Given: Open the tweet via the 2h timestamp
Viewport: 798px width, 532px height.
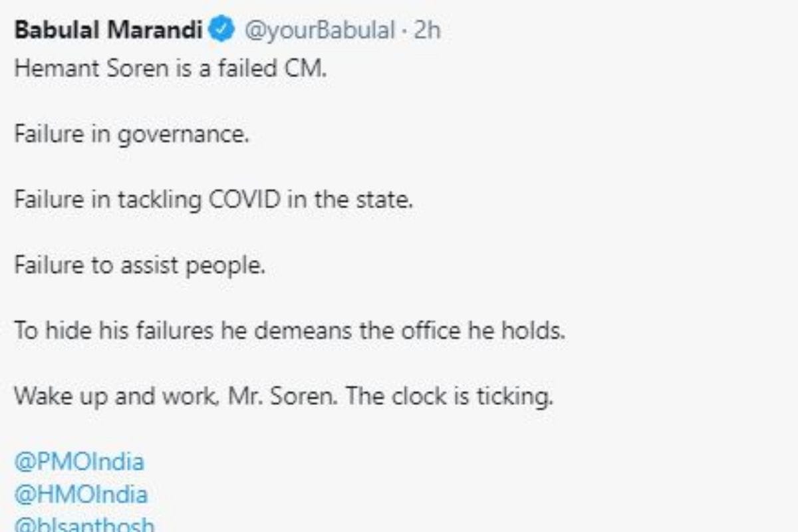Looking at the screenshot, I should point(427,31).
